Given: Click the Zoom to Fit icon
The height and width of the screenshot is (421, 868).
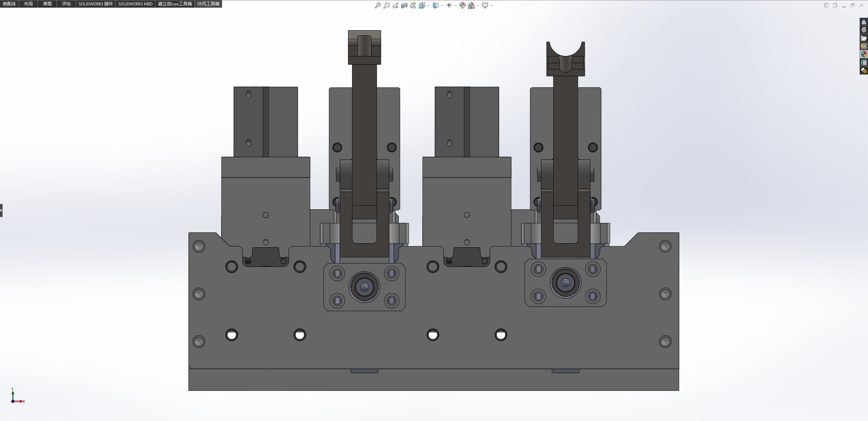Looking at the screenshot, I should tap(378, 5).
